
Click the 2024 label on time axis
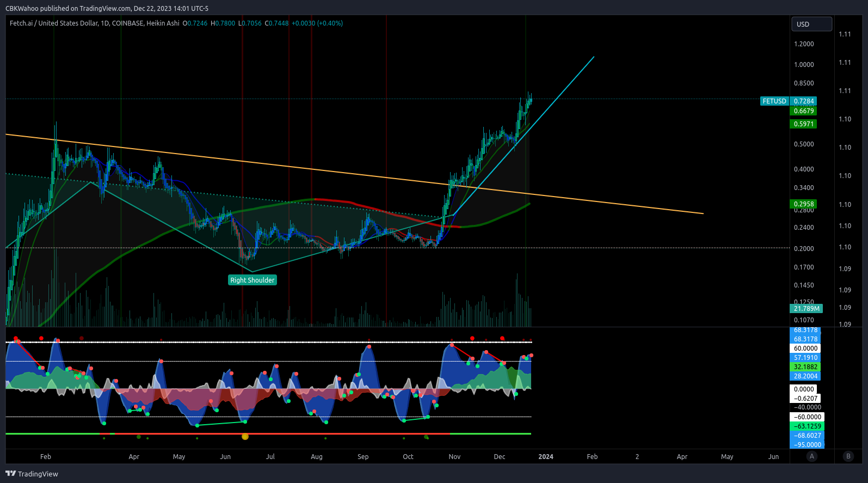tap(546, 457)
